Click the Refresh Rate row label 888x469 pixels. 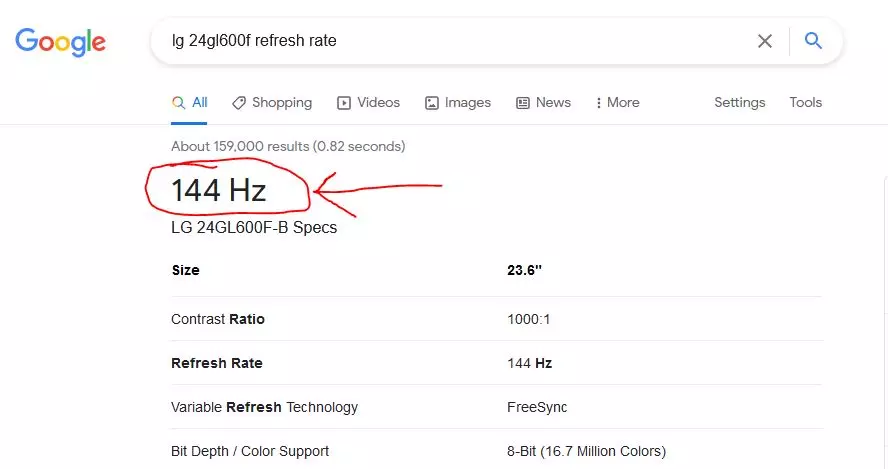(217, 363)
